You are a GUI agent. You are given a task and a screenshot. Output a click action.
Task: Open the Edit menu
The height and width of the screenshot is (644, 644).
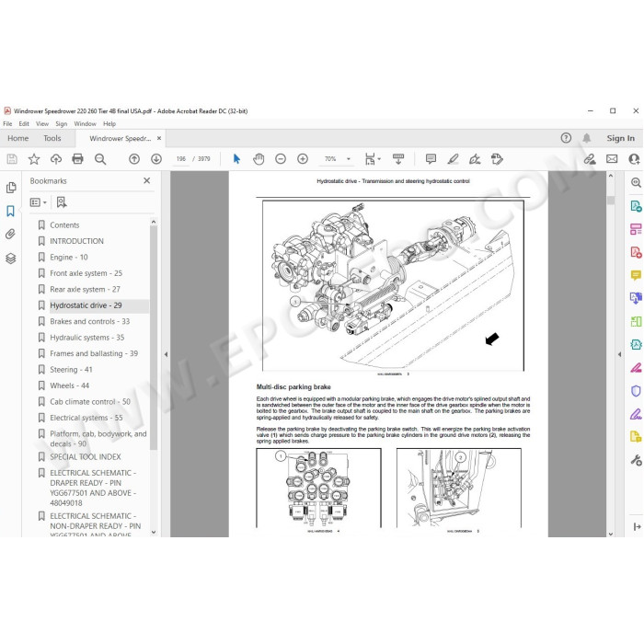coord(24,123)
